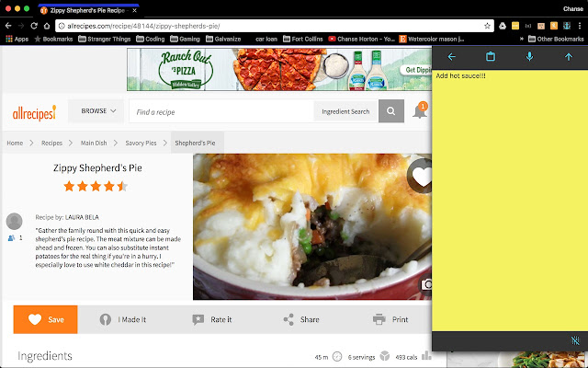The image size is (588, 368).
Task: Go to Shepherd's Pie in the breadcrumb
Action: point(195,144)
